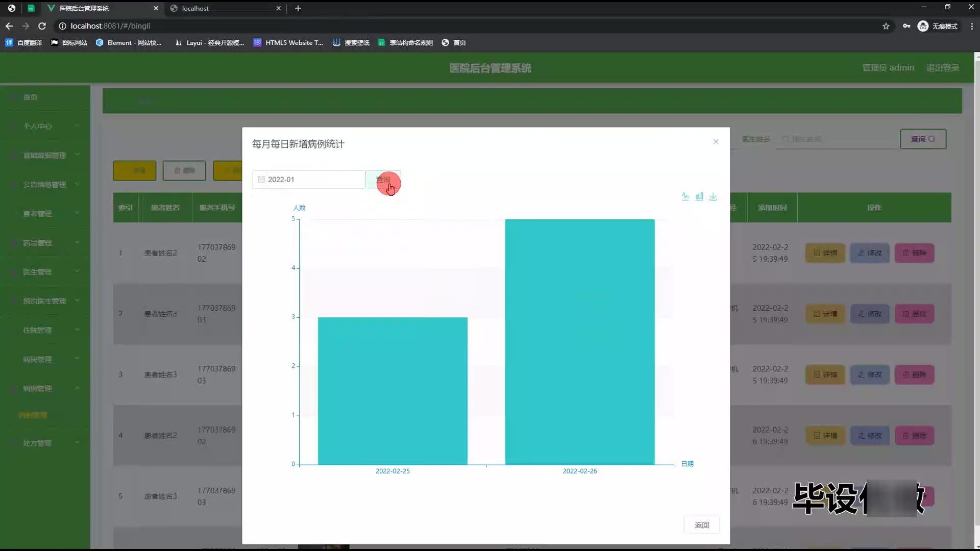Reload the page with browser refresh icon

pos(42,26)
